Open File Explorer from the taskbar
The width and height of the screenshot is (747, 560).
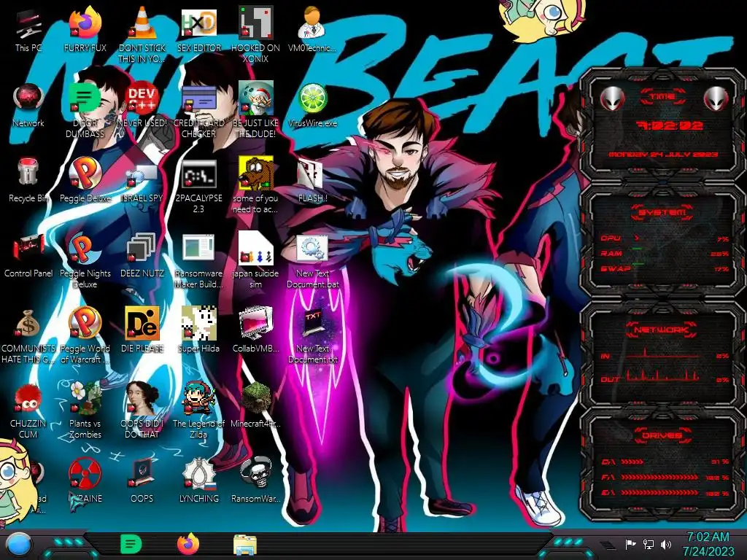(245, 545)
